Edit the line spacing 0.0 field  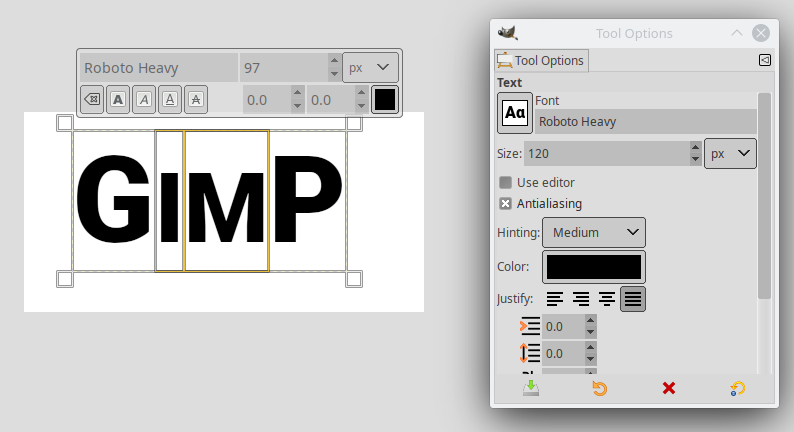563,354
